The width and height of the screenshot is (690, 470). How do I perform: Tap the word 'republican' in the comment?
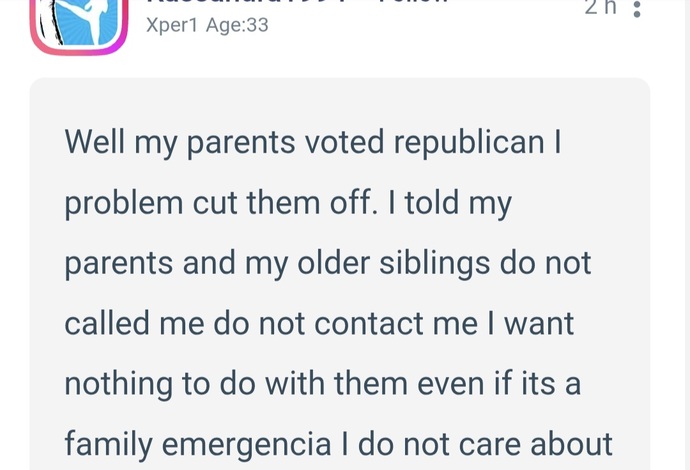point(469,144)
